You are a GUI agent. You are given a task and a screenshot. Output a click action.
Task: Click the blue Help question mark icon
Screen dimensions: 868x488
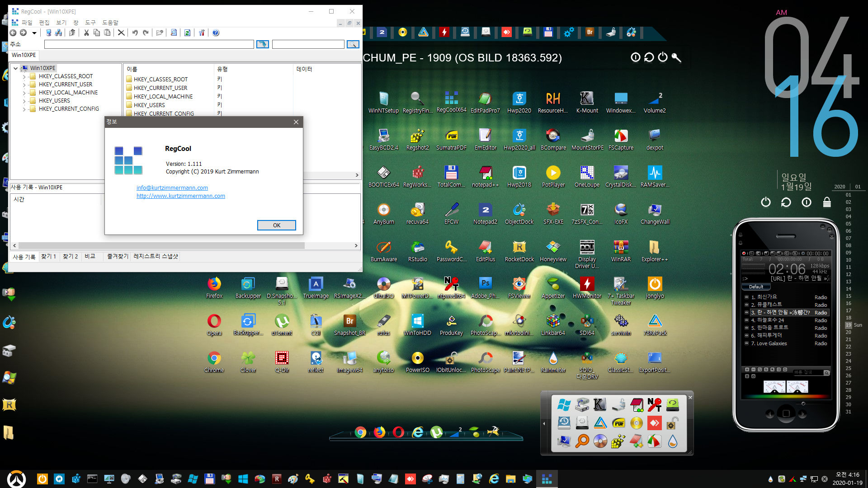216,33
